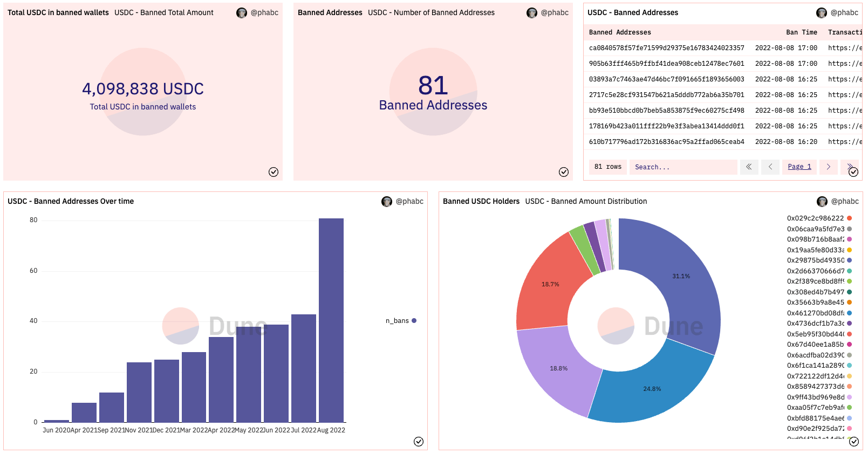Click the Jul 2022 bar

304,368
